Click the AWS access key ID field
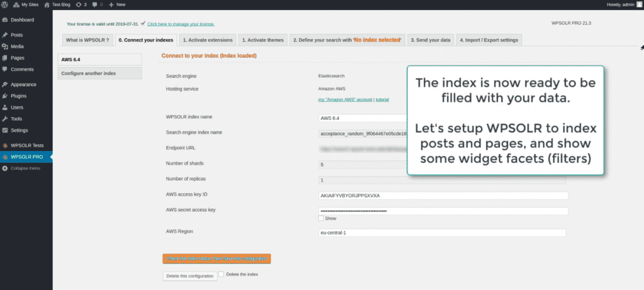 coord(443,196)
